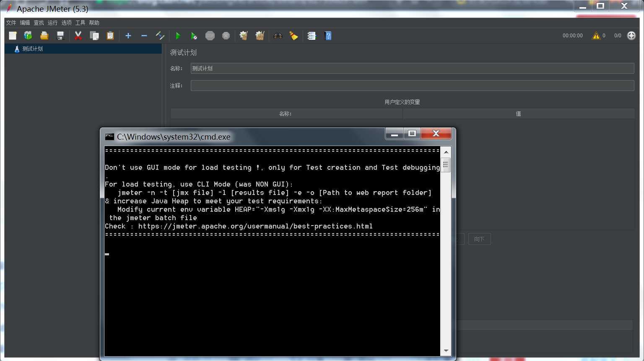Open the 文件 menu

11,23
